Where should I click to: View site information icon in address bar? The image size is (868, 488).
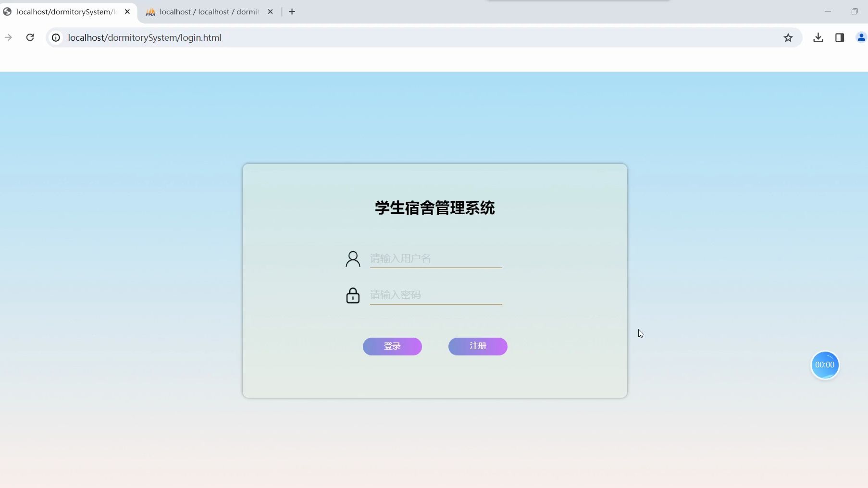pos(56,37)
